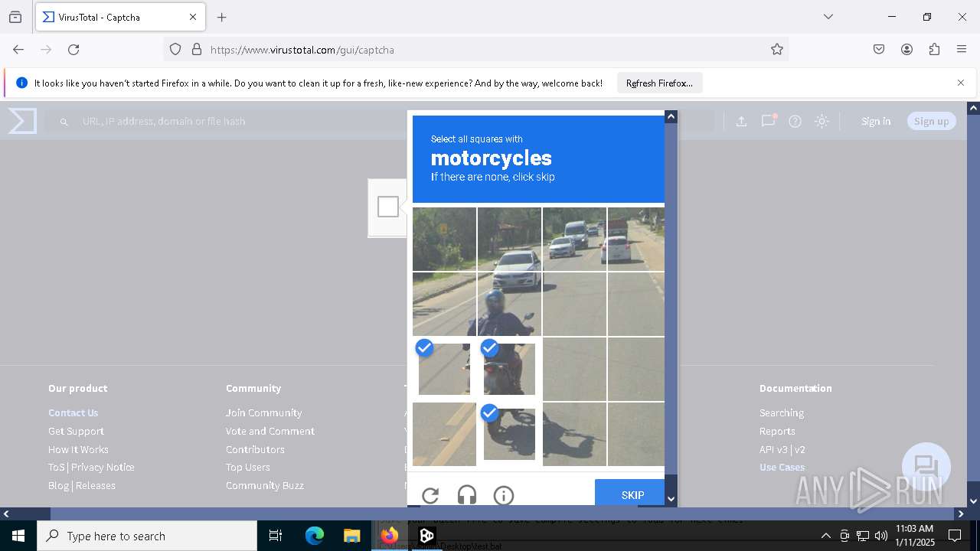The image size is (980, 551).
Task: Switch to Firefox taskbar icon
Action: point(389,536)
